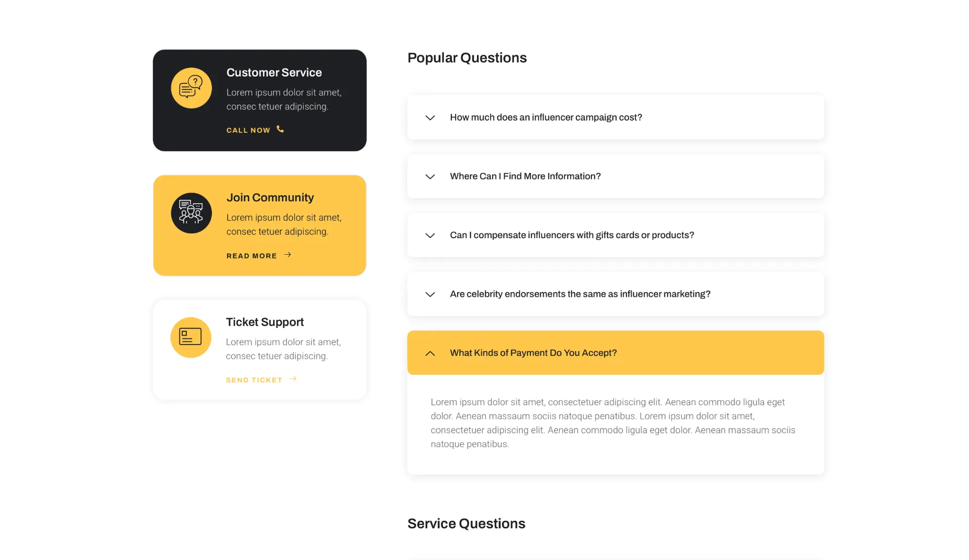Image resolution: width=969 pixels, height=560 pixels.
Task: Select the question "How much does an influencer campaign cost?"
Action: (x=546, y=118)
